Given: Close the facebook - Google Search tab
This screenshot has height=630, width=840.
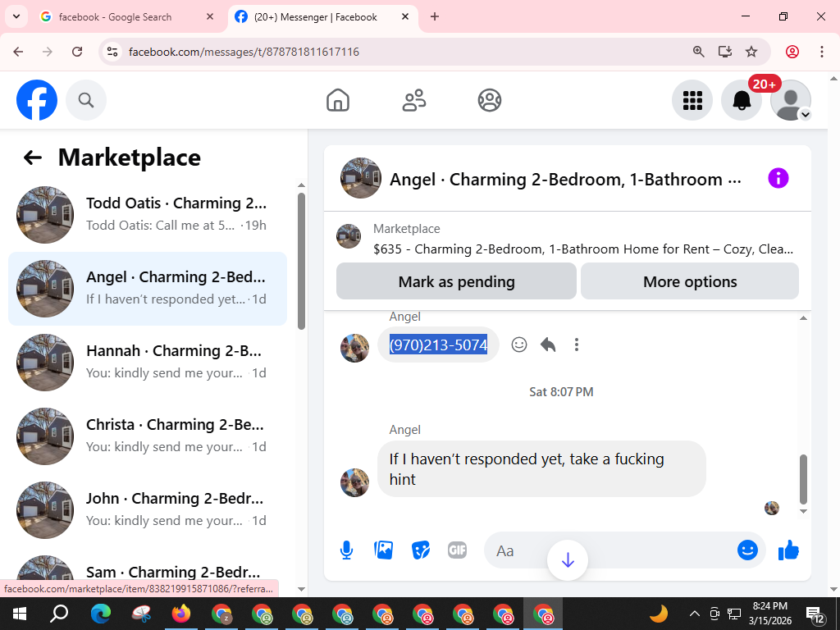Looking at the screenshot, I should (x=210, y=16).
